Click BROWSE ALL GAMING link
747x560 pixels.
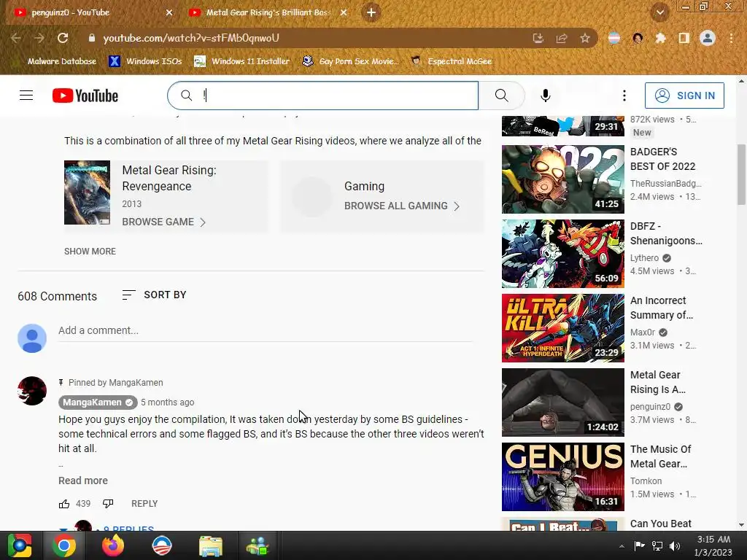pos(402,206)
